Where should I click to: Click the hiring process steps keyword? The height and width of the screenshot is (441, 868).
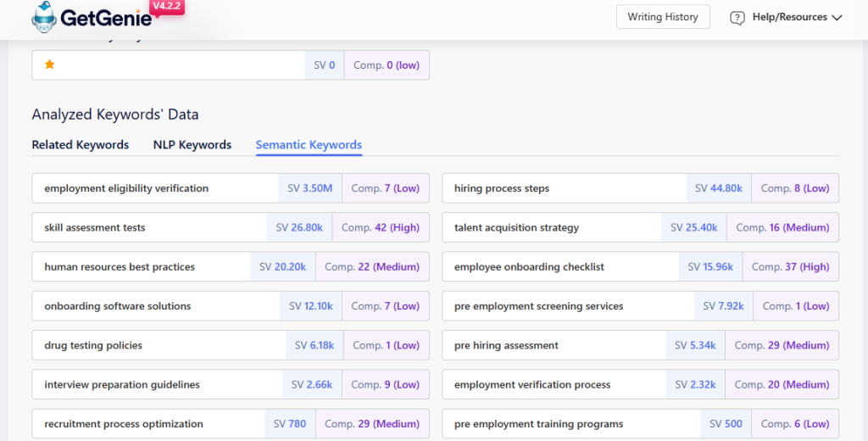click(x=502, y=188)
